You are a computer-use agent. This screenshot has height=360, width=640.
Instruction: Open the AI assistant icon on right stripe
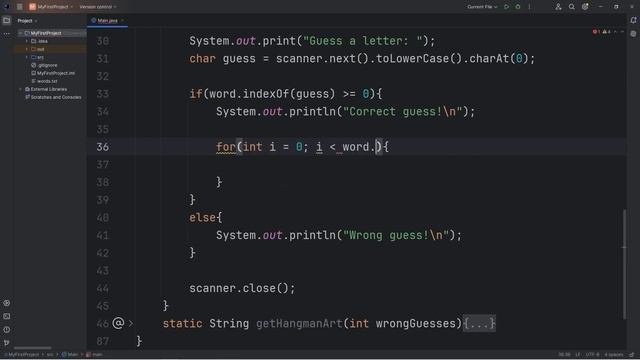[x=633, y=34]
